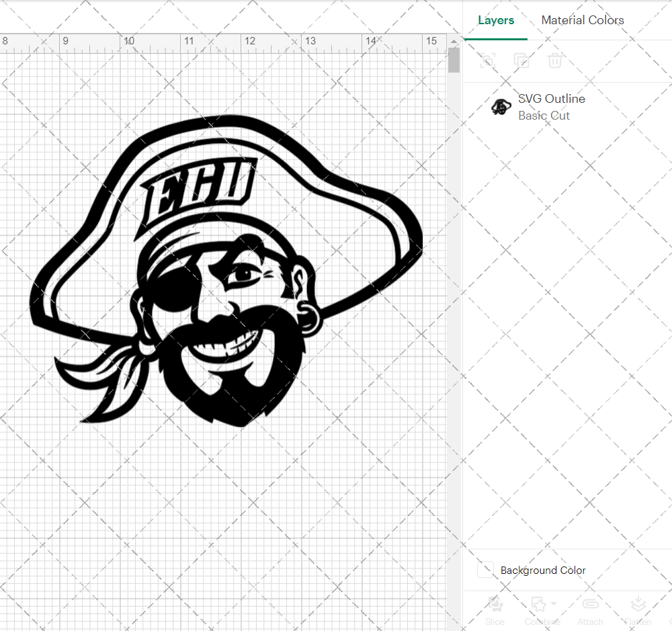Click the vertical scrollbar thumb
This screenshot has height=631, width=672.
pos(454,60)
